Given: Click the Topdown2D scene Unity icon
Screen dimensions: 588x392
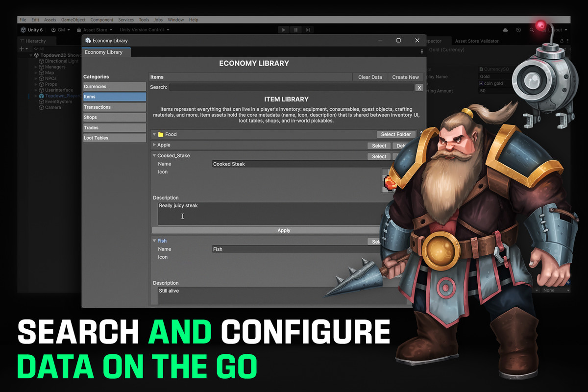Looking at the screenshot, I should click(x=36, y=55).
